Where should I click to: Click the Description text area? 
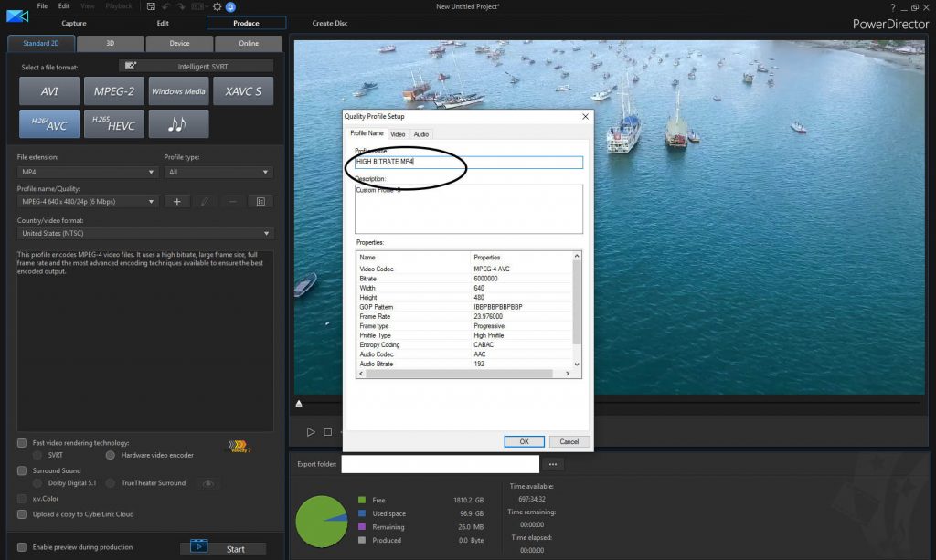click(469, 208)
